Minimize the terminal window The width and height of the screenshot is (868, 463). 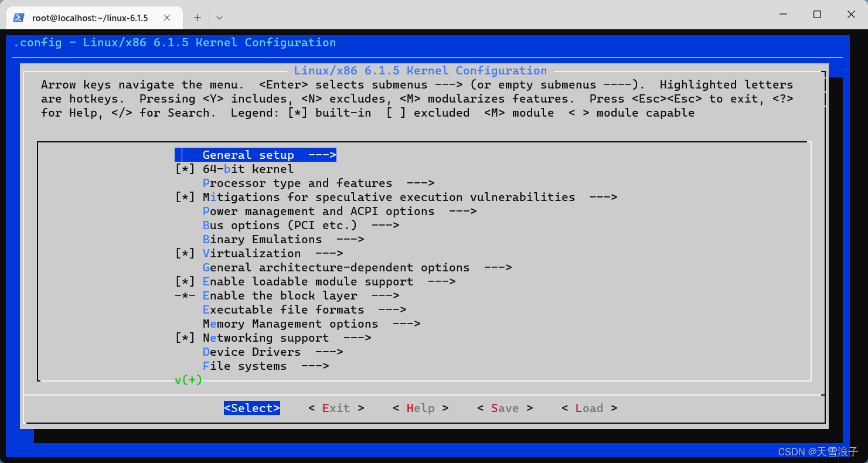[782, 14]
